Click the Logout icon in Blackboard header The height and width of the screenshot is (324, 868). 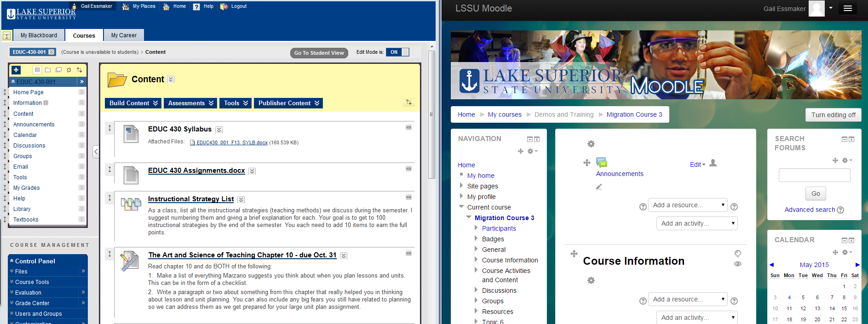224,6
